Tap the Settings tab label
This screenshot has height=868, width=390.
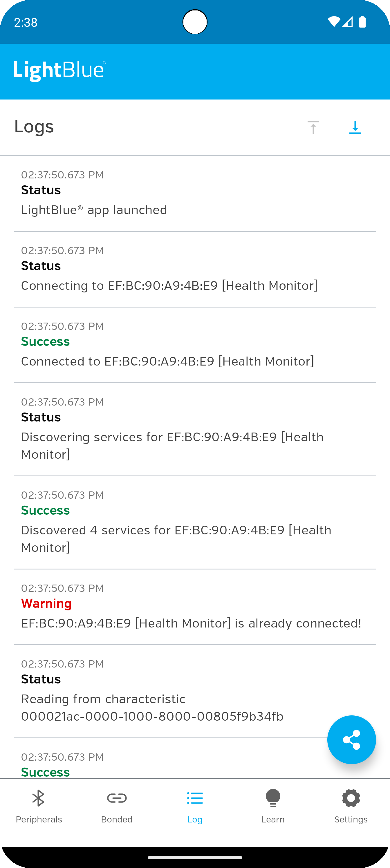coord(351,820)
